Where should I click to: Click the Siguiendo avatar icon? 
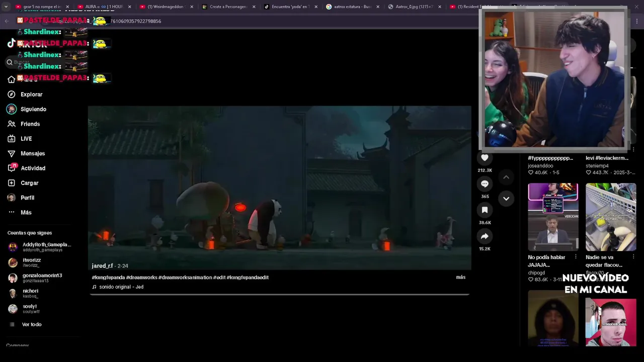click(11, 109)
